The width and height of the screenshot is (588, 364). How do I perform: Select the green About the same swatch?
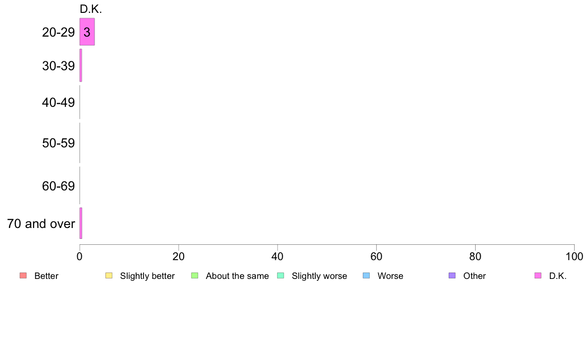click(x=195, y=275)
